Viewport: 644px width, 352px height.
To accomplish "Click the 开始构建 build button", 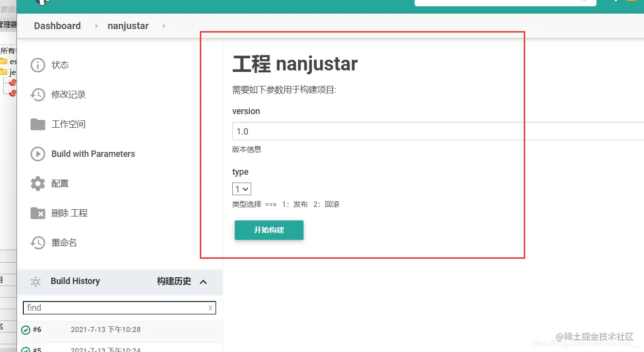I will 269,230.
